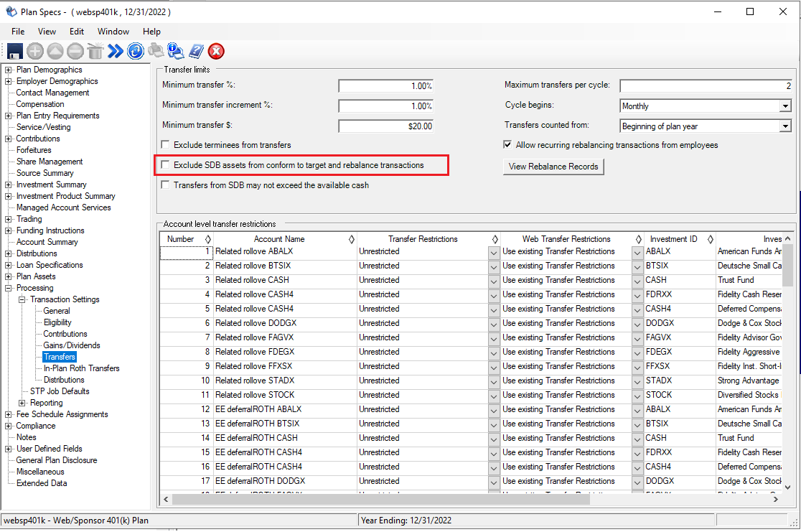Viewport: 801px width, 532px height.
Task: Expand the Plan Demographics tree node
Action: (8, 70)
